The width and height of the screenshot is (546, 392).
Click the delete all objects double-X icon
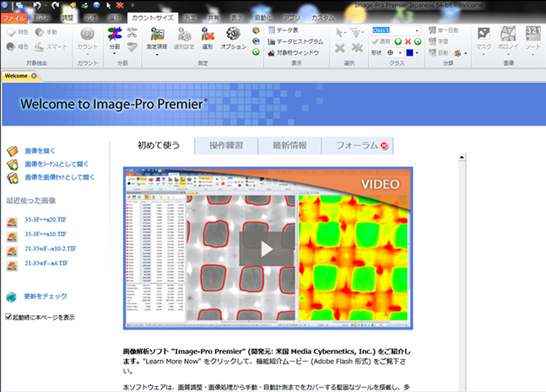coord(357,48)
